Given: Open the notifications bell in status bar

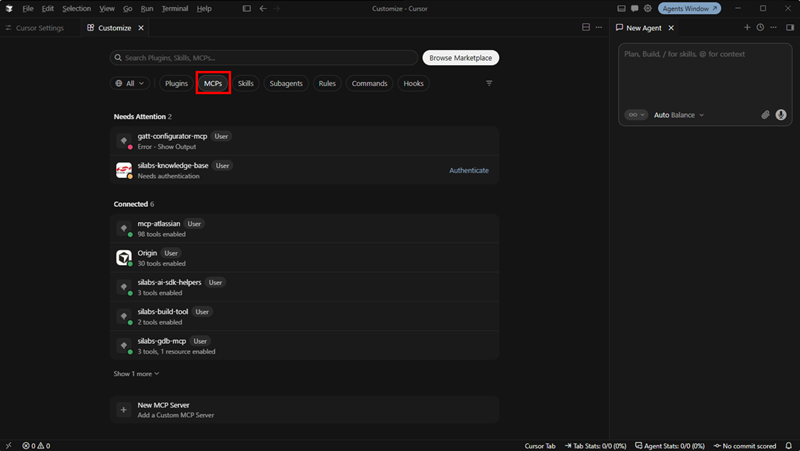Looking at the screenshot, I should coord(788,445).
